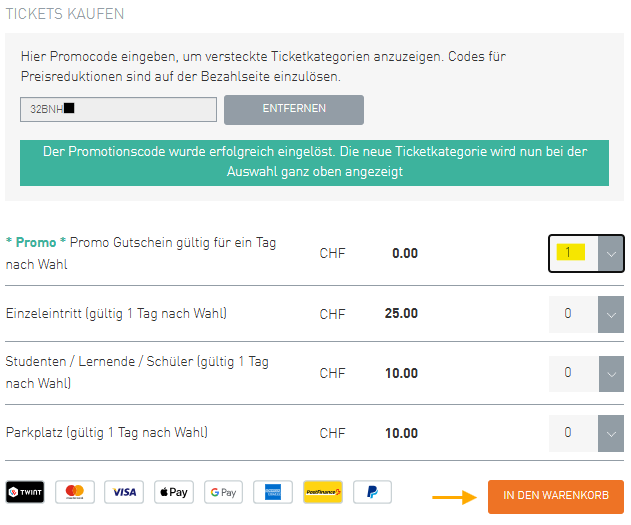Choose the Mastercard payment icon
This screenshot has height=525, width=631.
click(x=74, y=492)
